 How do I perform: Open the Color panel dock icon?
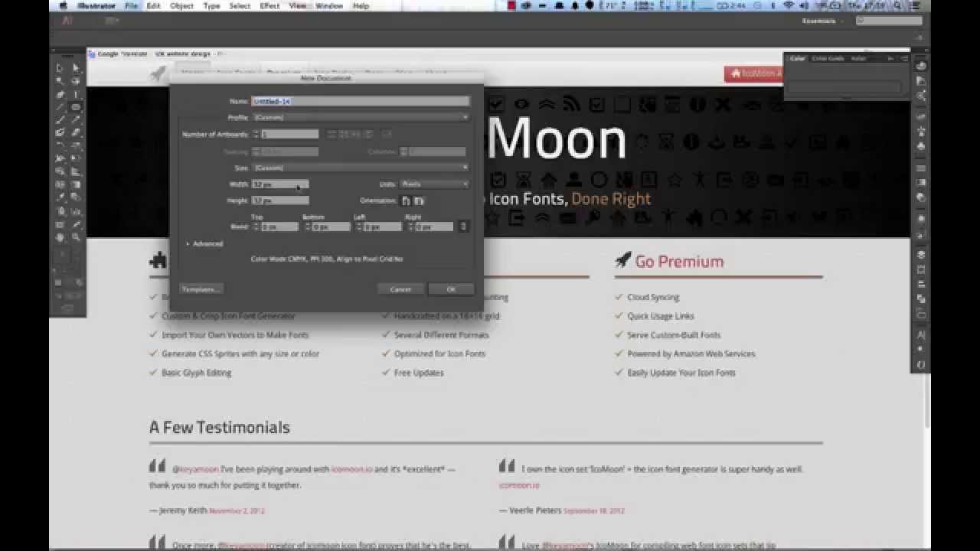click(x=921, y=66)
